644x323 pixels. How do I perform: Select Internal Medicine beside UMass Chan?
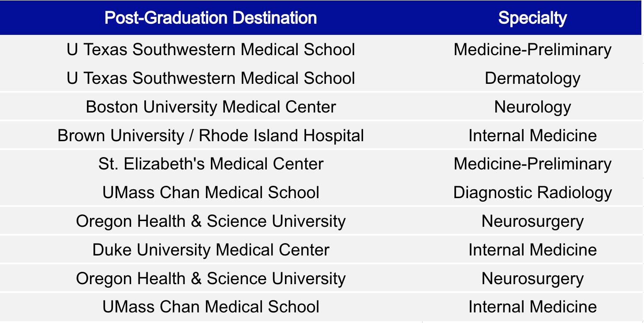pyautogui.click(x=532, y=307)
